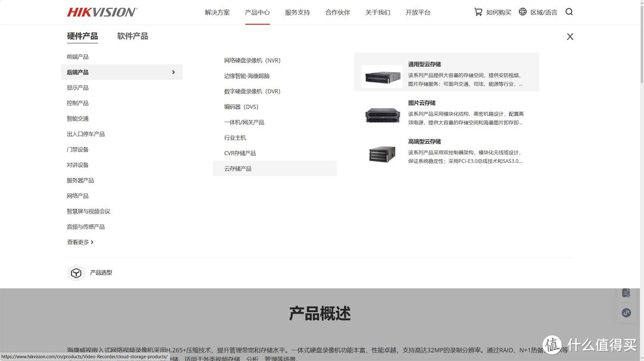Open the search magnifier icon
This screenshot has height=361, width=644.
569,12
